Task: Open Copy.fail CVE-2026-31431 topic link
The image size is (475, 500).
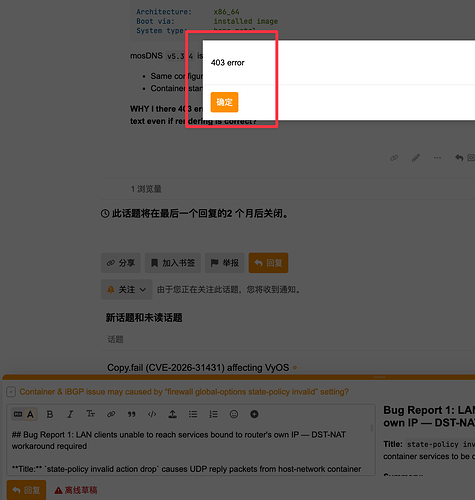Action: tap(198, 368)
